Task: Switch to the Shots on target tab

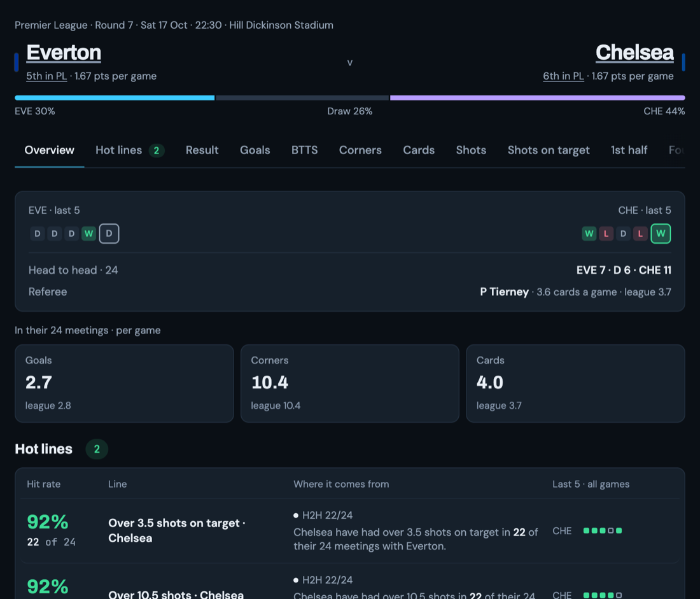Action: 549,150
